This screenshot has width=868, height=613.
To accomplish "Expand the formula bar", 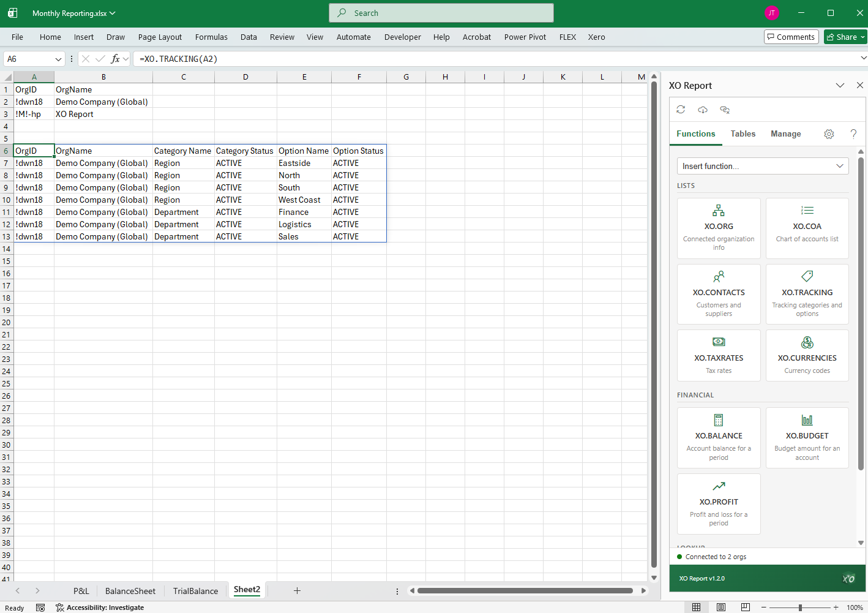I will click(863, 58).
